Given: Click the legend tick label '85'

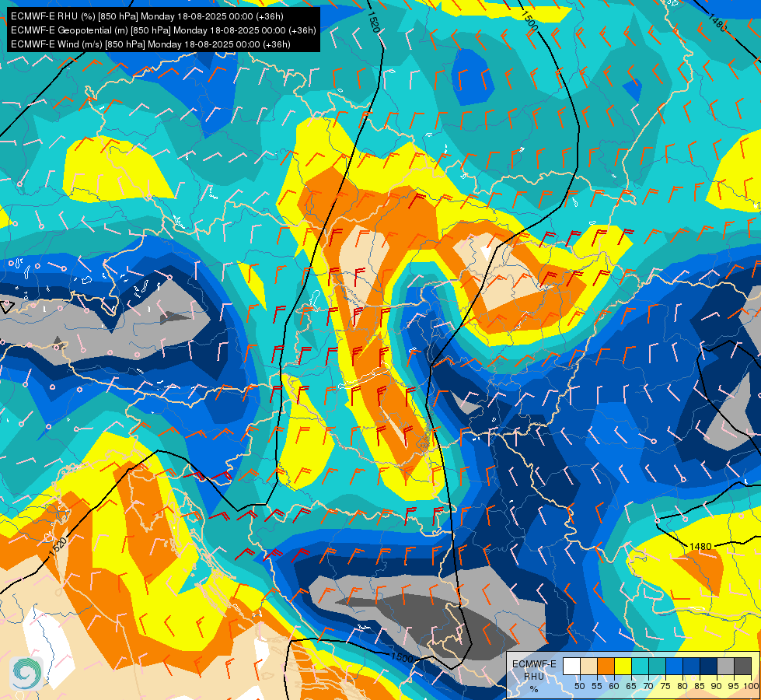Looking at the screenshot, I should coord(700,686).
